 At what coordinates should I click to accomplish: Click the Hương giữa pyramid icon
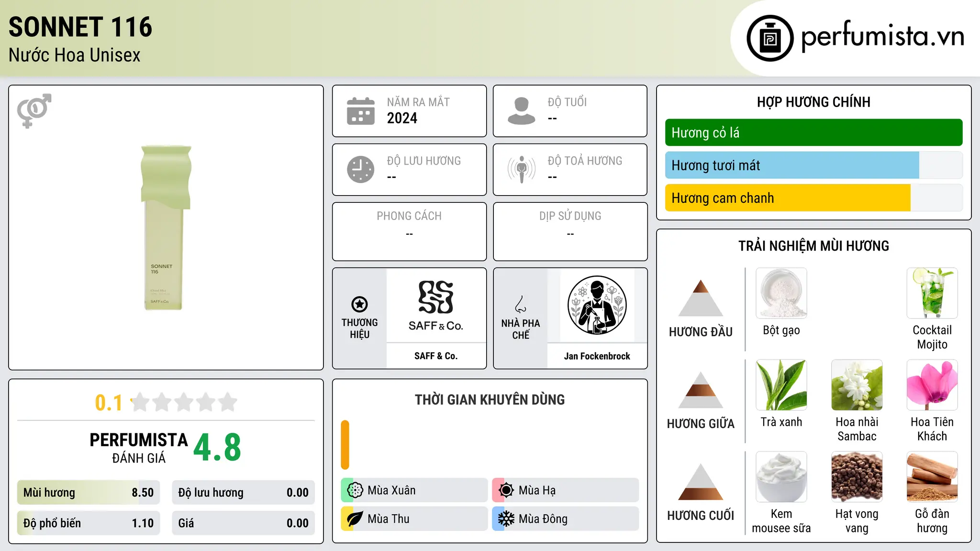pos(701,390)
